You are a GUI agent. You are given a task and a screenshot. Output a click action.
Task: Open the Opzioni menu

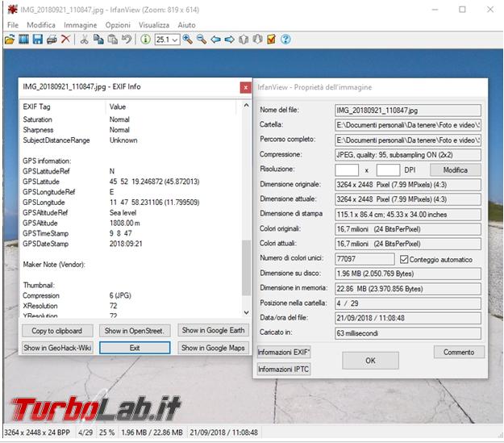coord(118,25)
